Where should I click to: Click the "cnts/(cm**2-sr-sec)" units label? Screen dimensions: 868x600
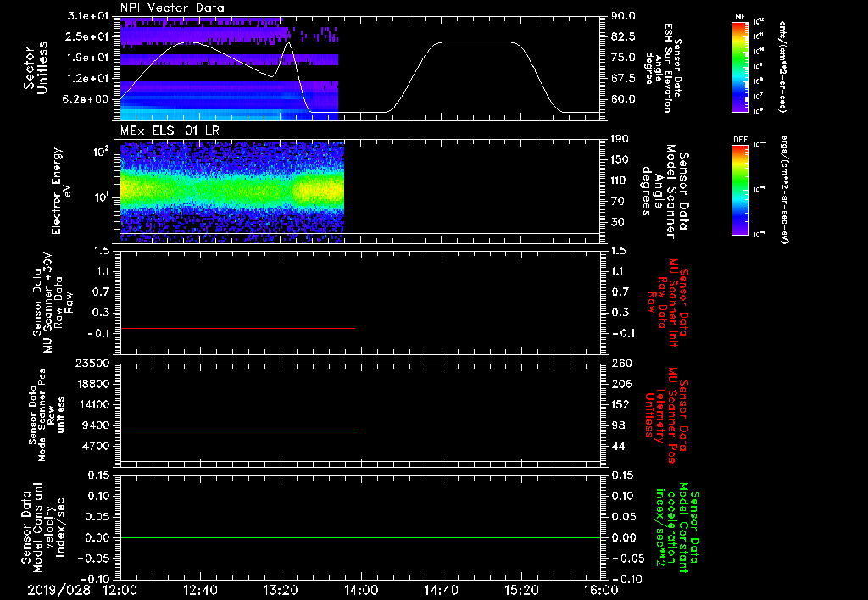782,67
